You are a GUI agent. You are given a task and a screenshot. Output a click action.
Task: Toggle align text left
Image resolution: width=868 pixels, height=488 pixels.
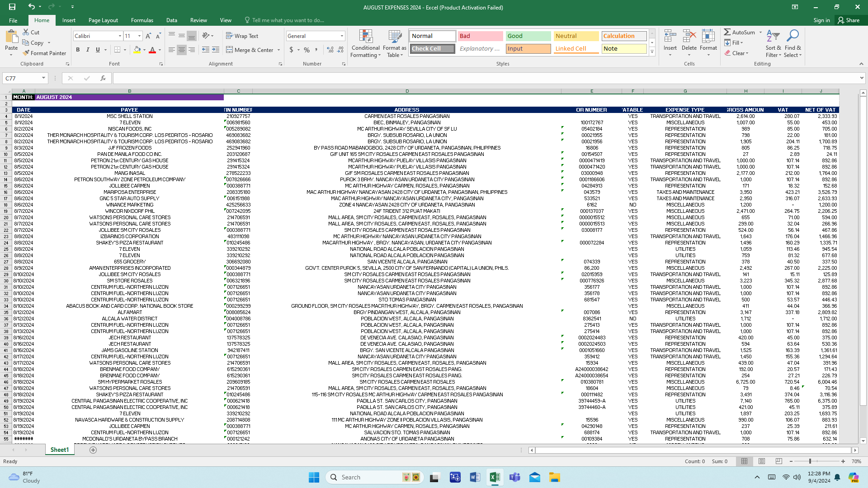pos(171,50)
